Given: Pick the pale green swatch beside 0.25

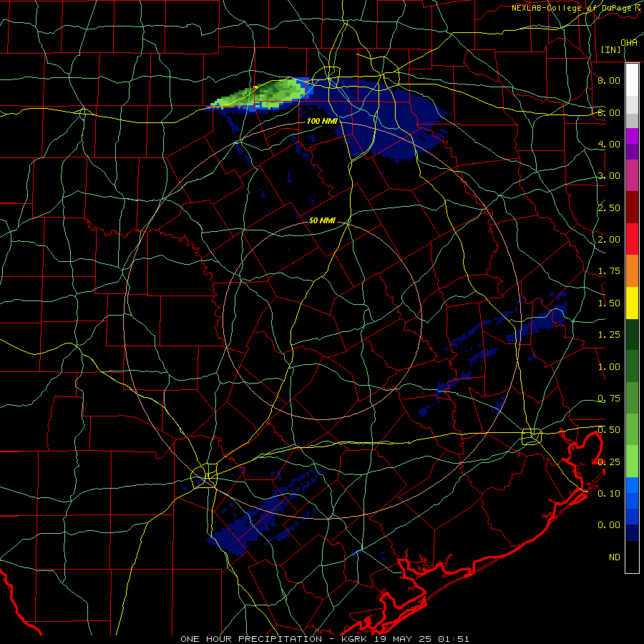Looking at the screenshot, I should pos(632,462).
